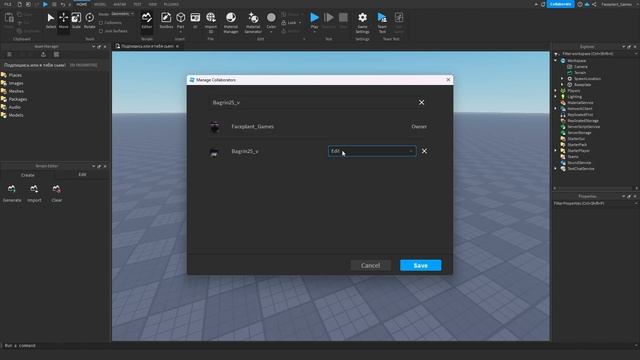
Task: Click the small Play icon in quick access bar
Action: tap(45, 4)
